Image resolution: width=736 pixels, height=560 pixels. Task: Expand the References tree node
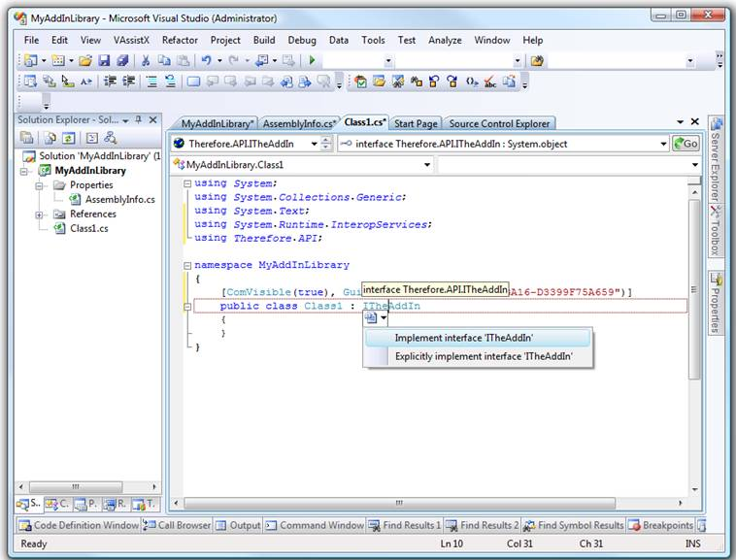(40, 214)
